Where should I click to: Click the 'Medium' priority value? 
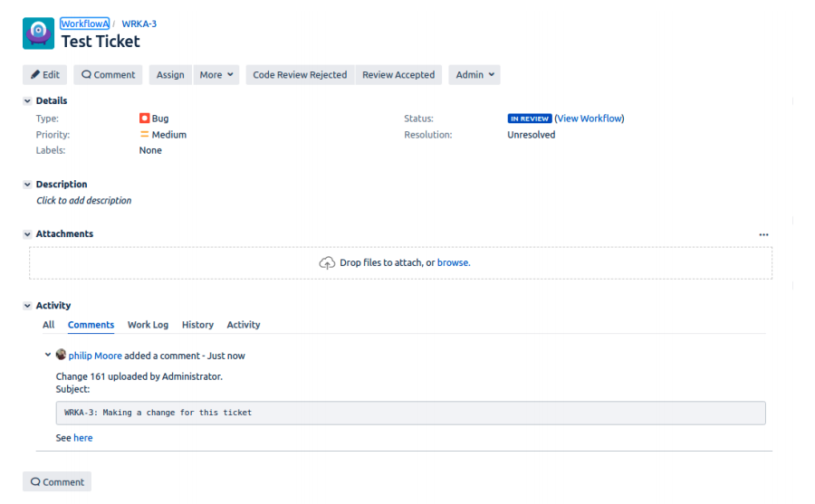(169, 135)
